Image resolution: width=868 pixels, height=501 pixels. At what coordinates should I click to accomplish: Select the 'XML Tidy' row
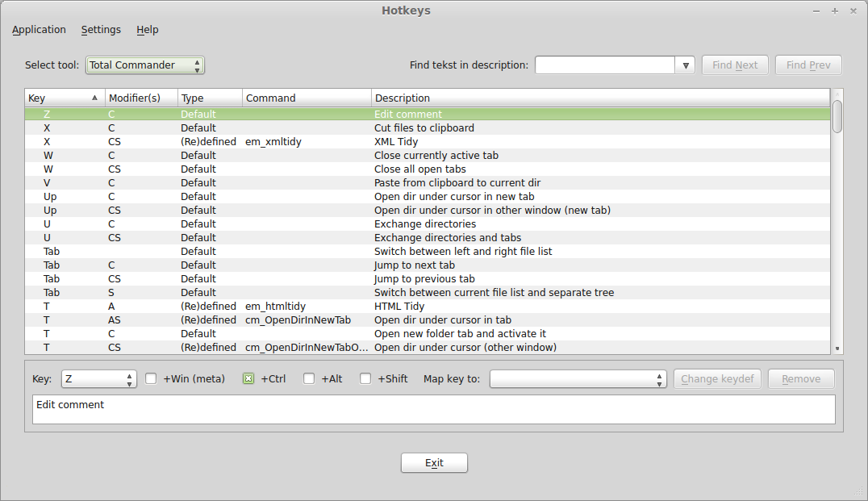[x=428, y=142]
